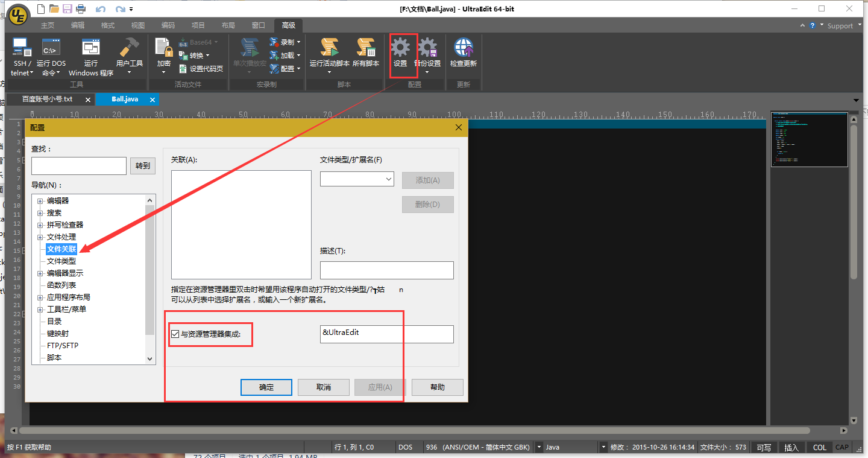Select FTP/SFTP in navigation tree
Screen dimensions: 868x458
coord(63,346)
